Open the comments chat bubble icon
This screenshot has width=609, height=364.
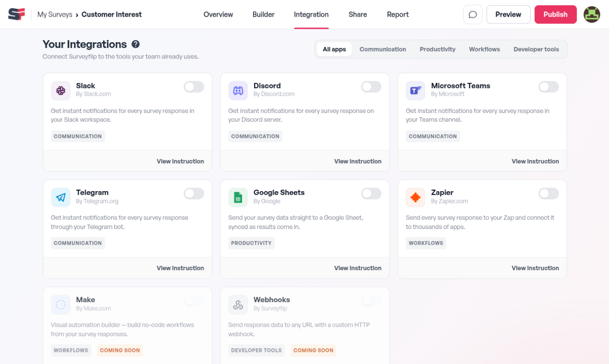(473, 14)
